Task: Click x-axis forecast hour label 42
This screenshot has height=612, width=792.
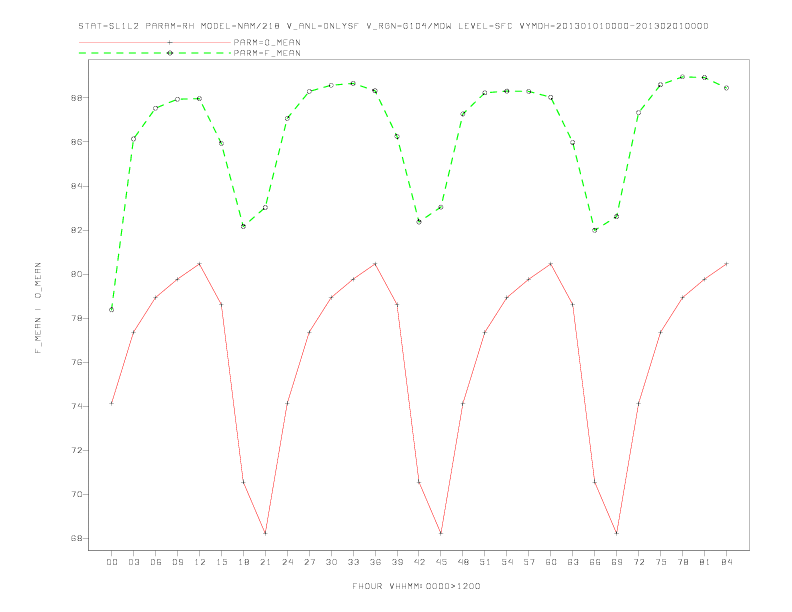Action: (419, 562)
